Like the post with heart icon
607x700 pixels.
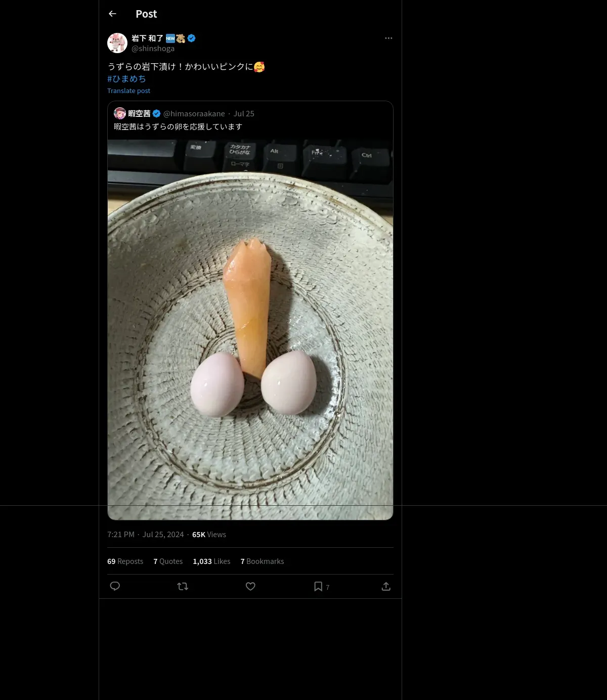pos(250,586)
